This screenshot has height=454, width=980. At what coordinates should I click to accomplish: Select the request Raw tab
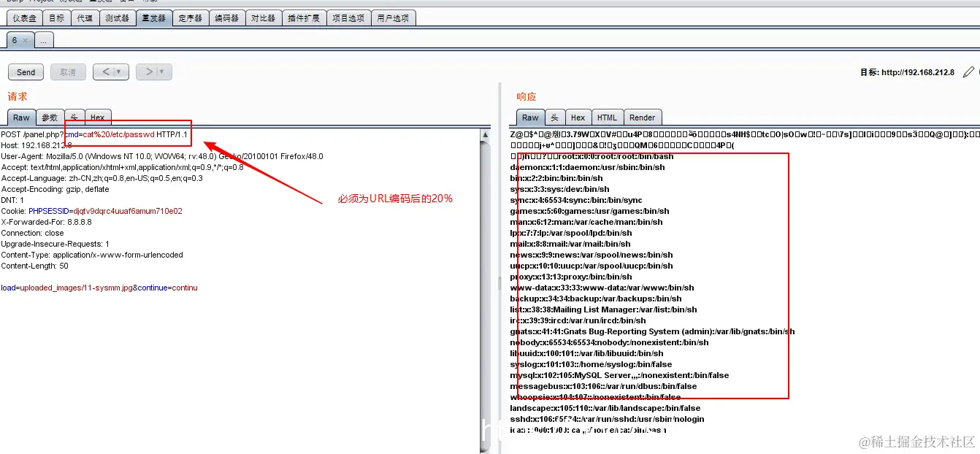pyautogui.click(x=21, y=118)
